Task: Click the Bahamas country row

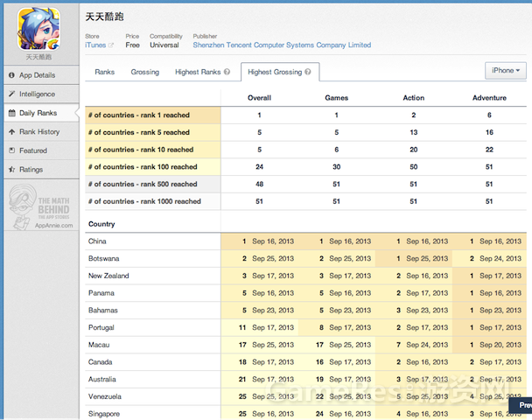Action: coord(305,311)
